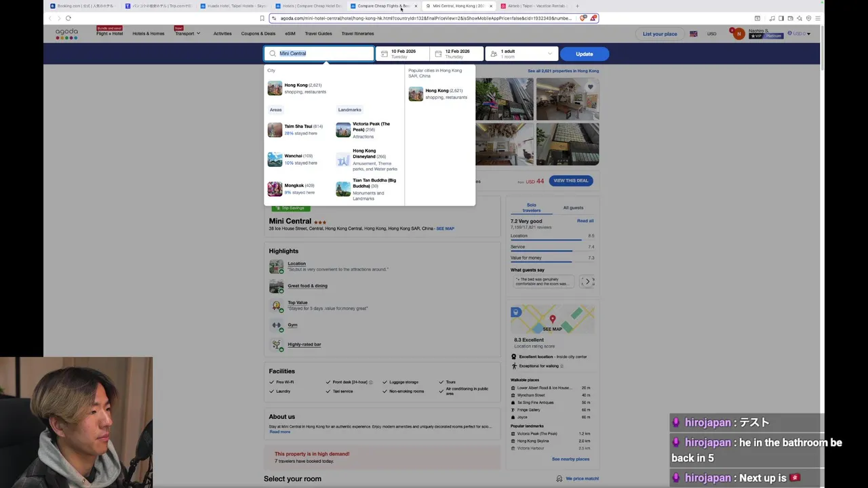Open the USD 0 rewards dropdown
This screenshot has width=868, height=488.
tap(799, 34)
